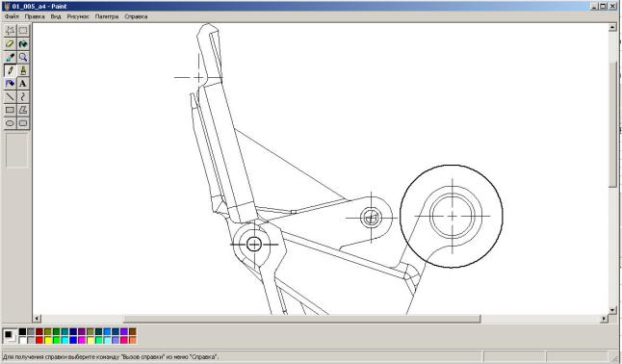This screenshot has width=622, height=364.
Task: Click the horizontal scrollbar right arrow
Action: 604,319
